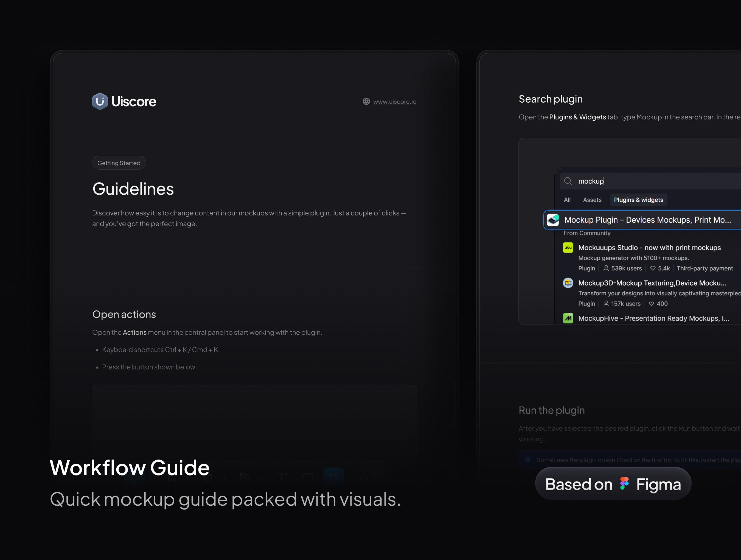This screenshot has width=741, height=560.
Task: Open MockupHive Presentation Ready Mockups result
Action: (x=653, y=318)
